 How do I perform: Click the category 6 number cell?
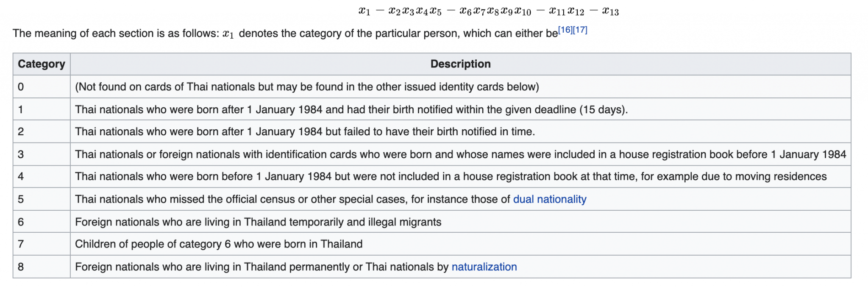click(x=21, y=222)
